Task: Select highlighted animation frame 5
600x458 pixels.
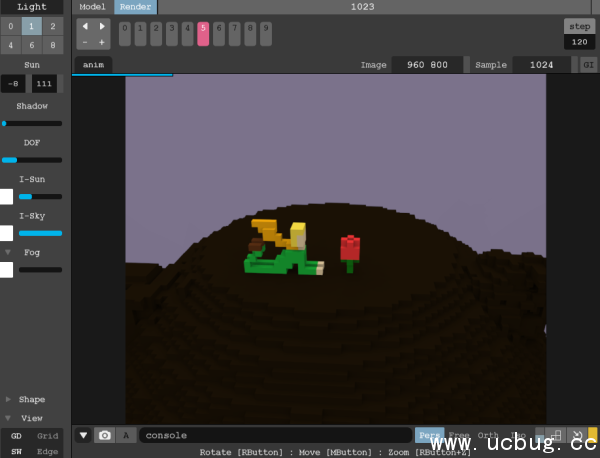Action: click(x=203, y=34)
